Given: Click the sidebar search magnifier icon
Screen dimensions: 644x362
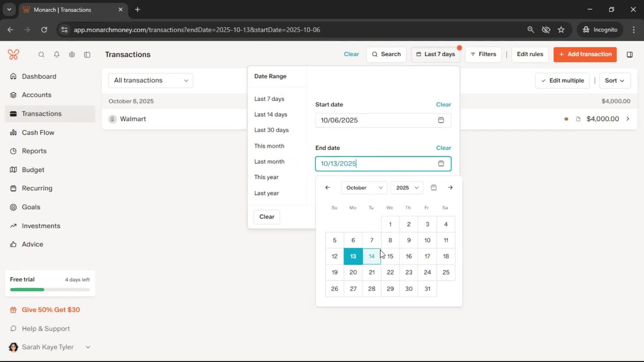Looking at the screenshot, I should [x=41, y=55].
